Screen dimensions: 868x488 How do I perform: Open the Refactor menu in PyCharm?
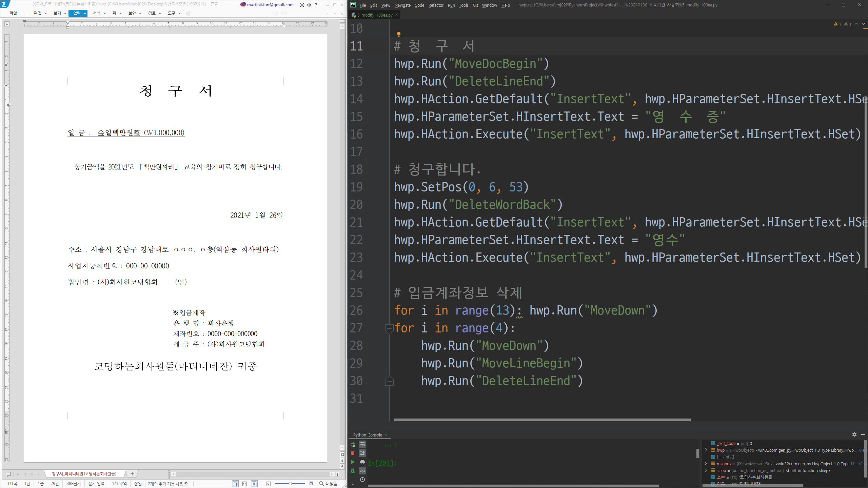click(436, 5)
